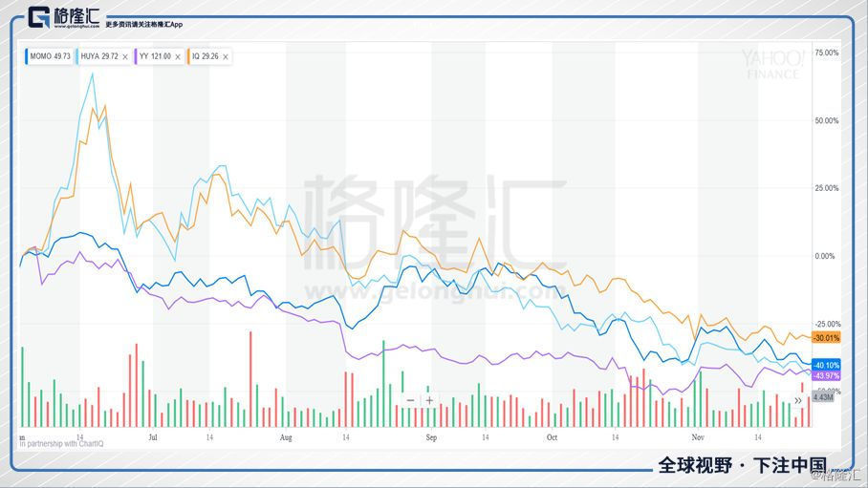Click the 50.00% y-axis label
Screen dimensions: 868x488
coord(826,121)
